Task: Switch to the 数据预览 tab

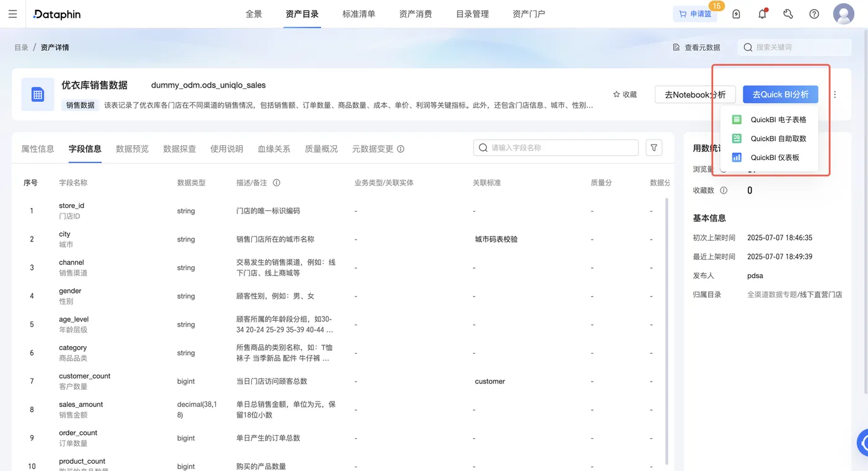Action: coord(132,149)
